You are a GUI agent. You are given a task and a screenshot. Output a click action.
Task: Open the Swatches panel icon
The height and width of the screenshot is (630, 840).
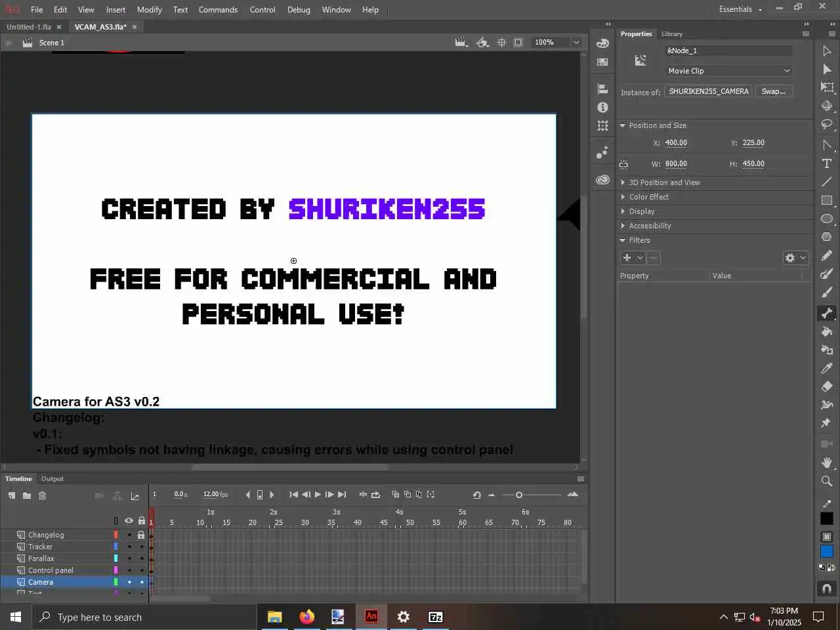click(602, 62)
